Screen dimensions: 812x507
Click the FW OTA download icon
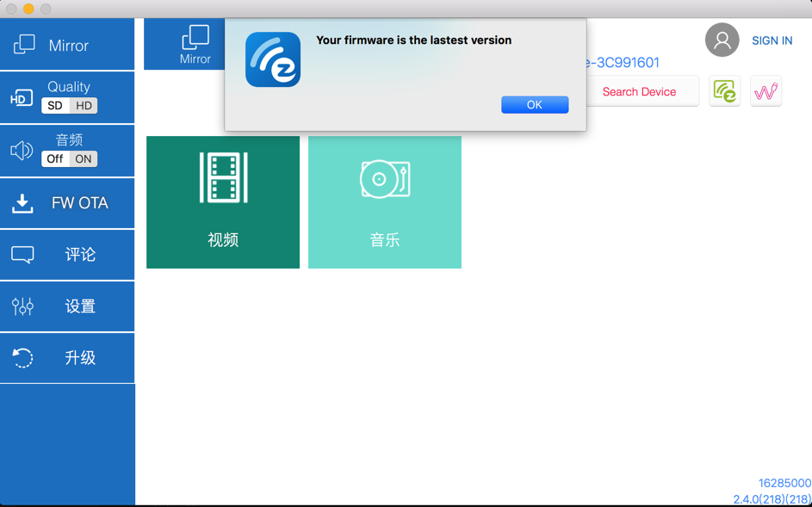tap(22, 203)
